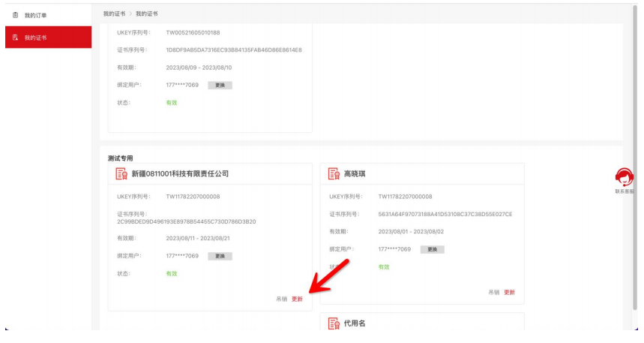Open the 我的订单 sidebar menu item
This screenshot has height=343, width=644.
click(x=35, y=15)
